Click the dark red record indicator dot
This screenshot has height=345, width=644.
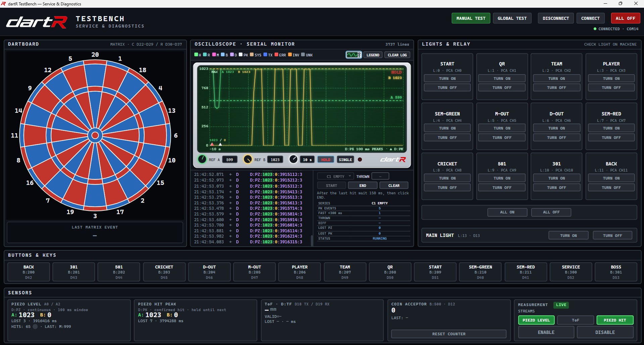click(x=360, y=160)
